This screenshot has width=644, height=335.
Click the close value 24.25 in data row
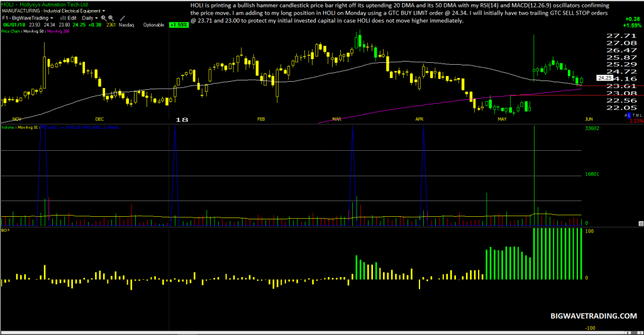point(79,25)
